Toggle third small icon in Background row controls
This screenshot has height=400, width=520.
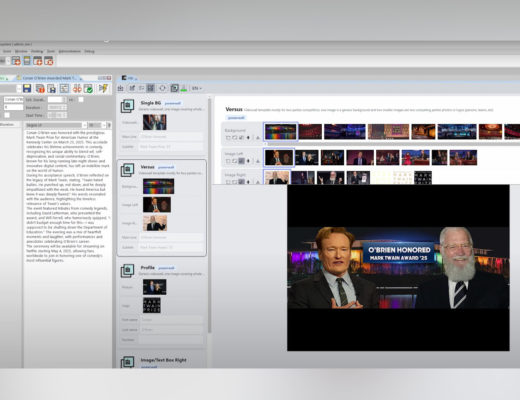point(241,138)
